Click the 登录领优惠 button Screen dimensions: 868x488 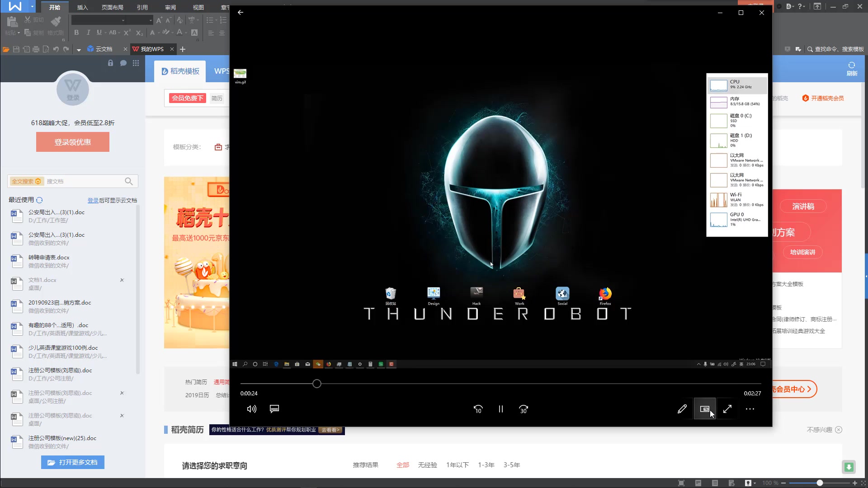[x=73, y=142]
